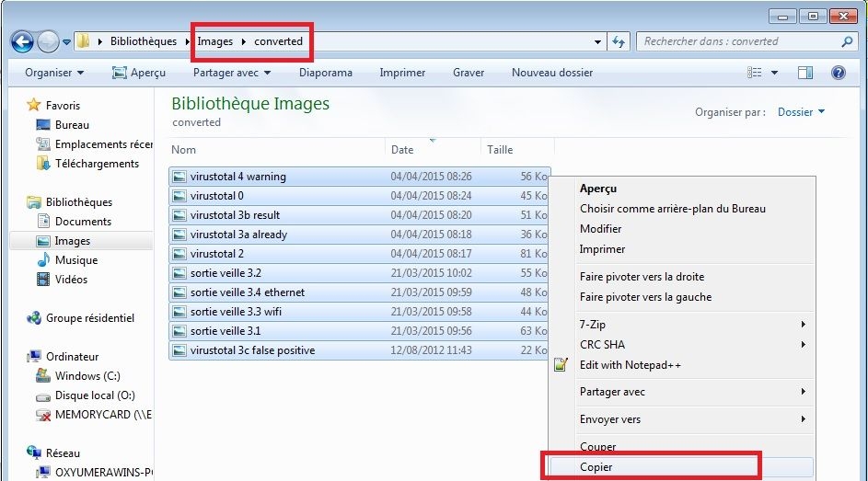Expand the Partager avec toolbar dropdown
The width and height of the screenshot is (868, 481).
point(232,73)
